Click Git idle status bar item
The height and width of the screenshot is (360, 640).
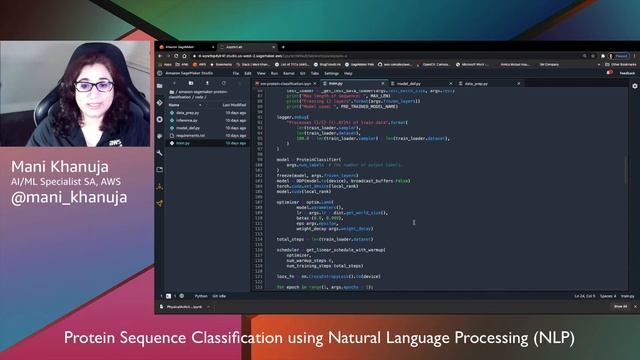point(219,296)
